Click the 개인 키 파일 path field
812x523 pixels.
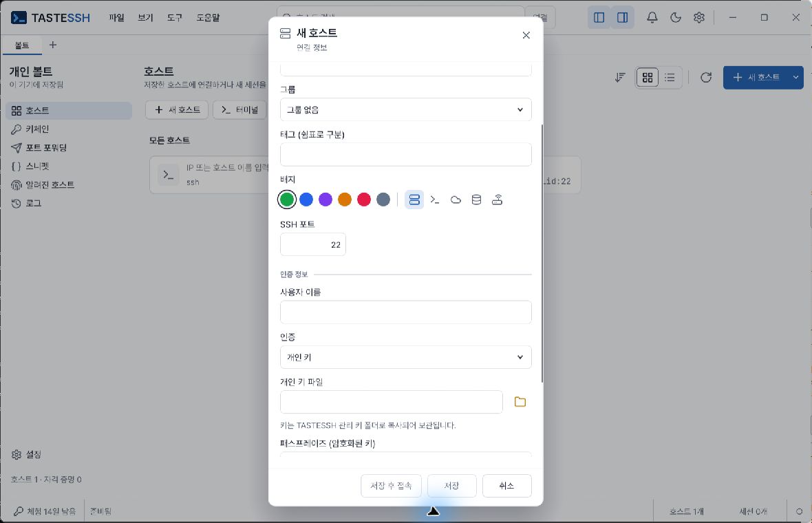(391, 402)
